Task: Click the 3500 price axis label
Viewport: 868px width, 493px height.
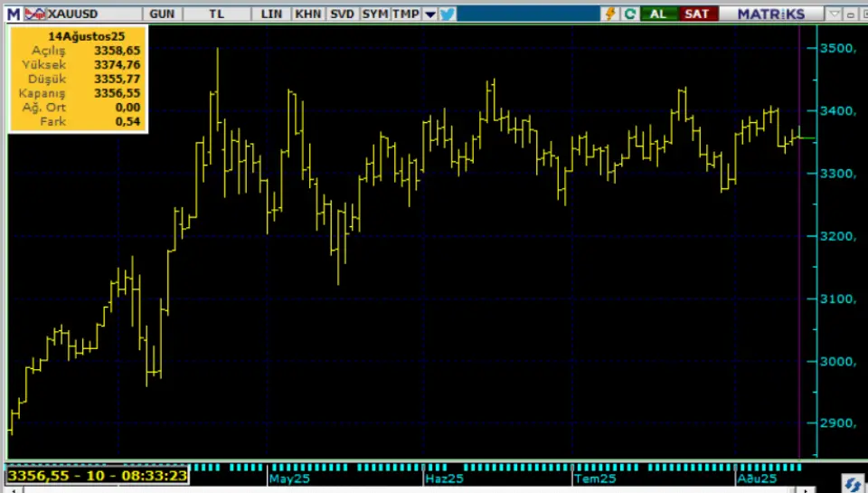Action: (x=838, y=48)
